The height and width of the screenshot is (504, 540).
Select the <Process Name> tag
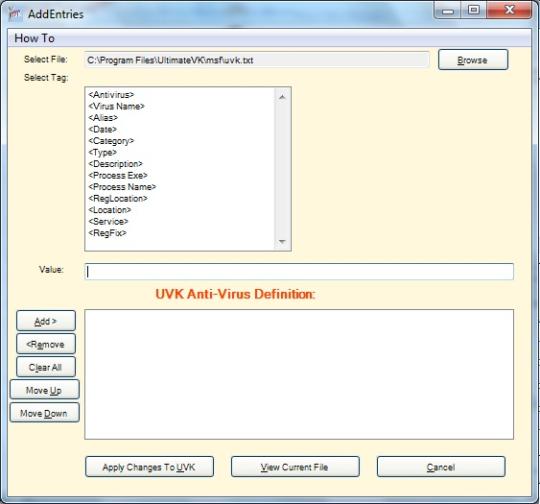pyautogui.click(x=122, y=187)
